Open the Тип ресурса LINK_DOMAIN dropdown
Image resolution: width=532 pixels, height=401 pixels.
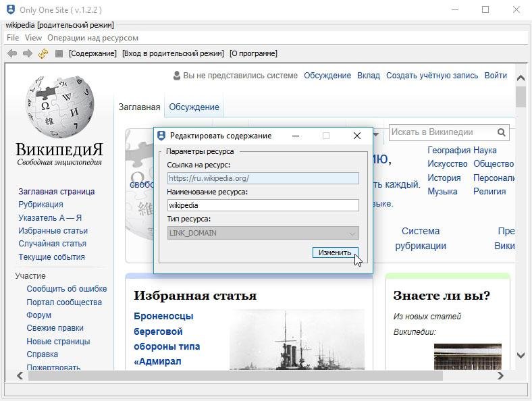tap(263, 233)
